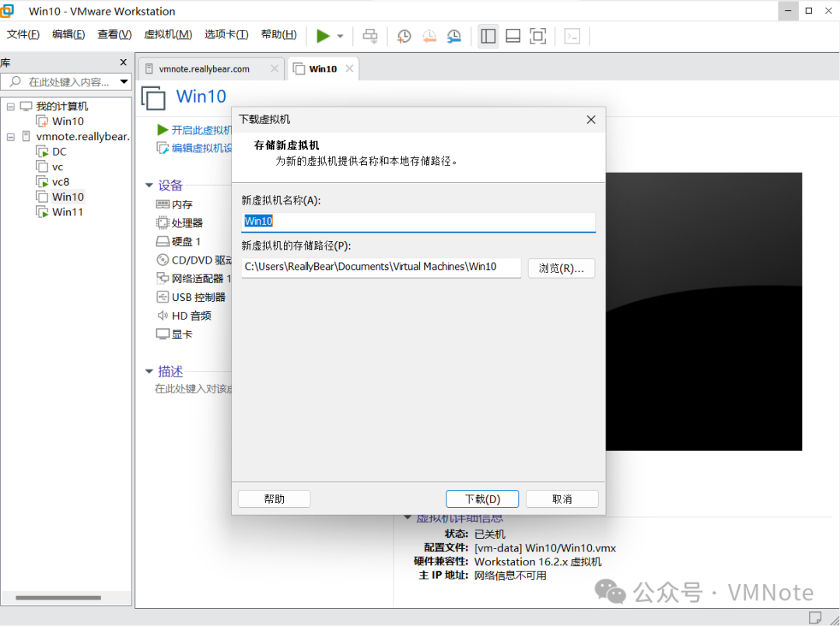Click the HD 音频 sound device icon
Screen dimensions: 840x626
(163, 316)
